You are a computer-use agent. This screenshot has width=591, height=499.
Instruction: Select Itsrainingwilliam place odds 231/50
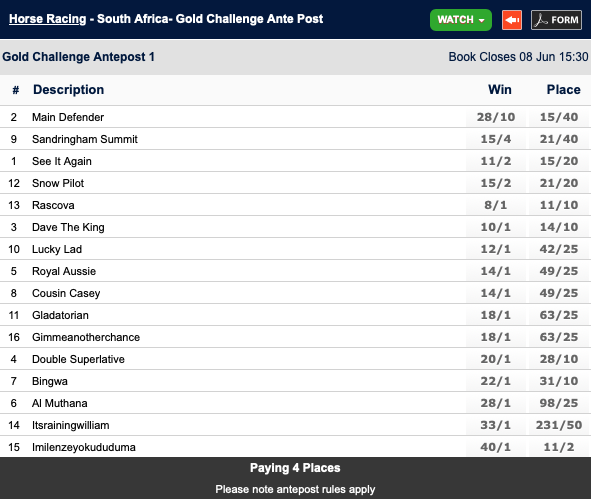pos(559,425)
